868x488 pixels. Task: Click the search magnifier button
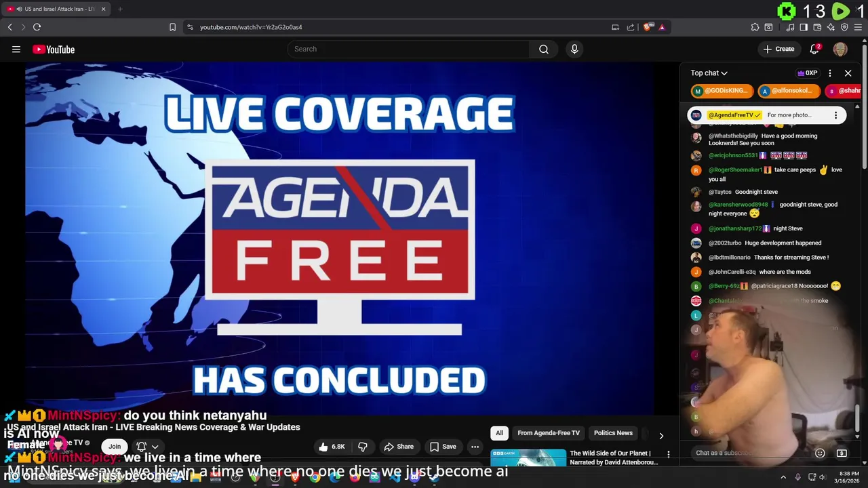pos(544,49)
